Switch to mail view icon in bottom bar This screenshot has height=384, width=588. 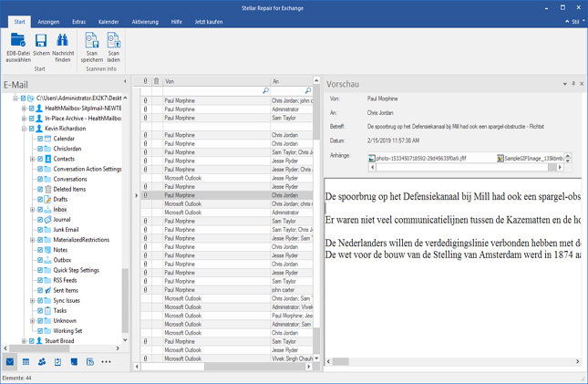(x=11, y=362)
